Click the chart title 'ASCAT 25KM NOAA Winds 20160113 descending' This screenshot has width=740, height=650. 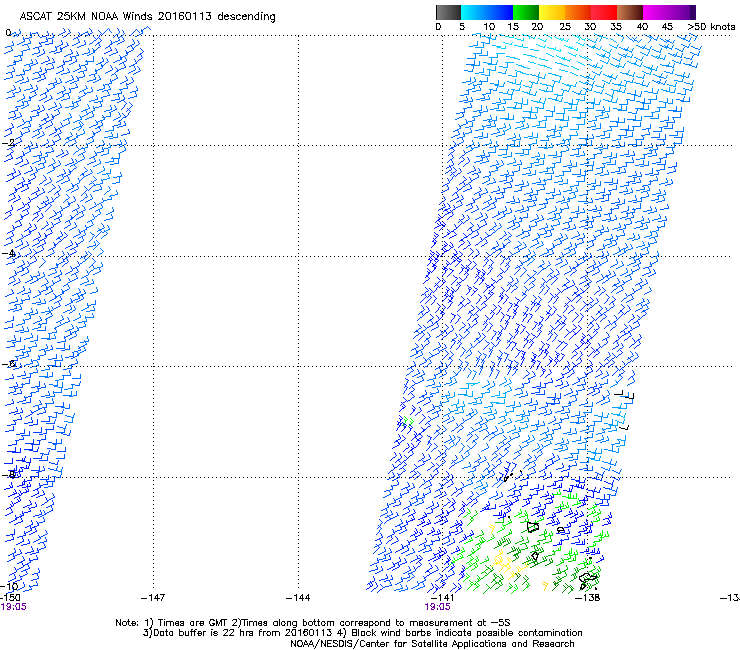click(147, 17)
